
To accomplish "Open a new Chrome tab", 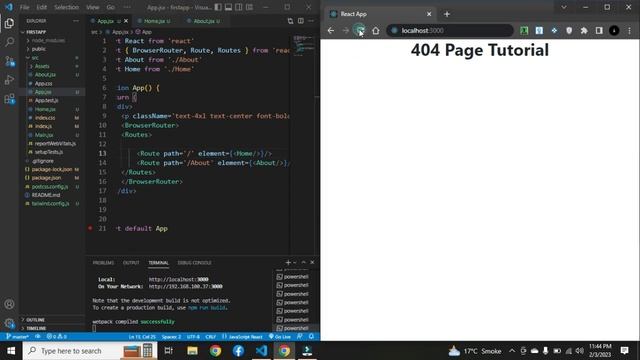I will coord(447,14).
